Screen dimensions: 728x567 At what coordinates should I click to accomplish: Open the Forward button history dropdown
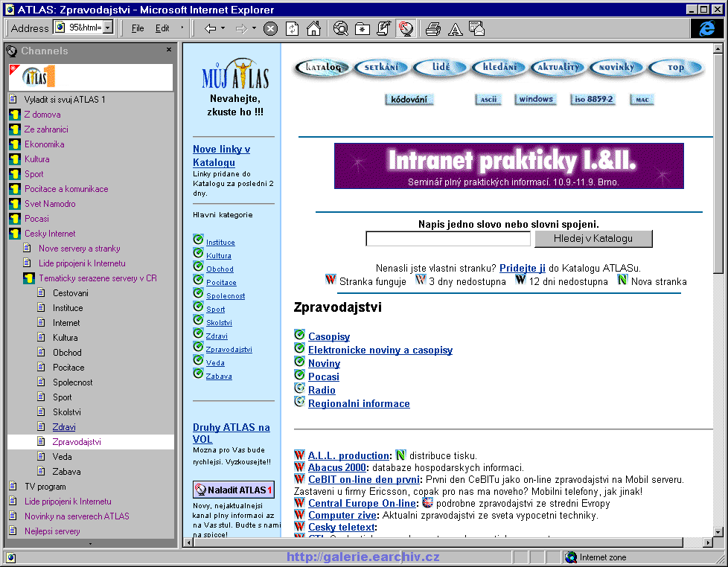[254, 28]
